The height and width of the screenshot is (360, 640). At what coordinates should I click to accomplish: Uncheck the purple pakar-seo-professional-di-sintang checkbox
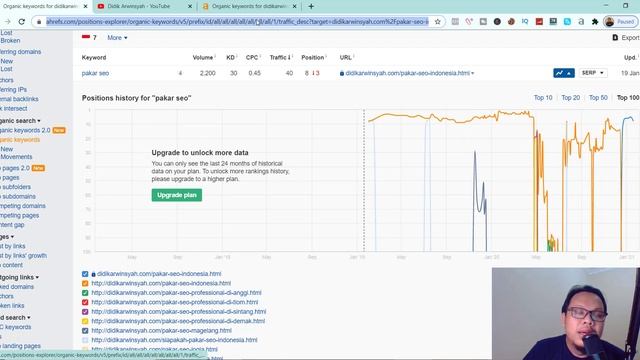[x=85, y=312]
